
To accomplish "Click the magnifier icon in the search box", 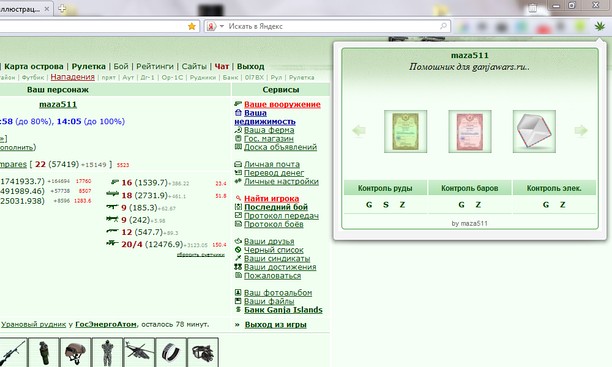I will pyautogui.click(x=443, y=26).
